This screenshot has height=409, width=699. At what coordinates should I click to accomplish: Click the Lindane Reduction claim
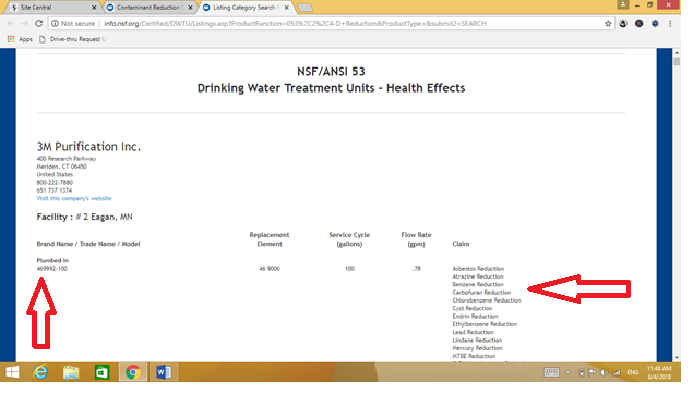click(477, 340)
